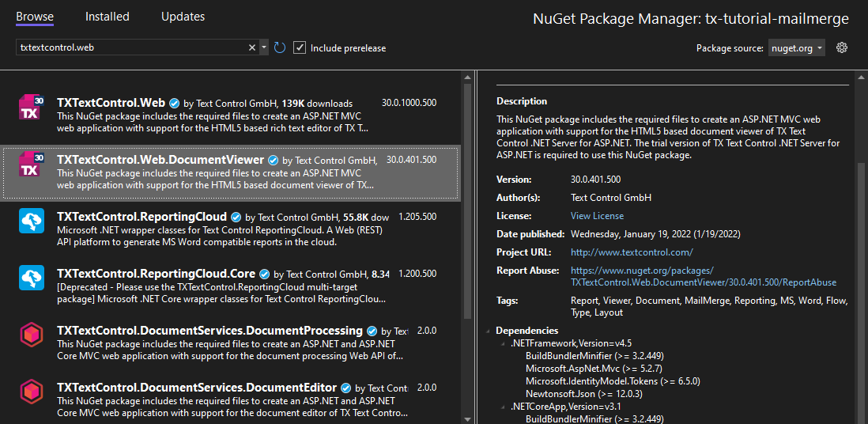Click Microsoft.AspNet.Mvc dependency entry
The image size is (868, 424).
(x=594, y=369)
